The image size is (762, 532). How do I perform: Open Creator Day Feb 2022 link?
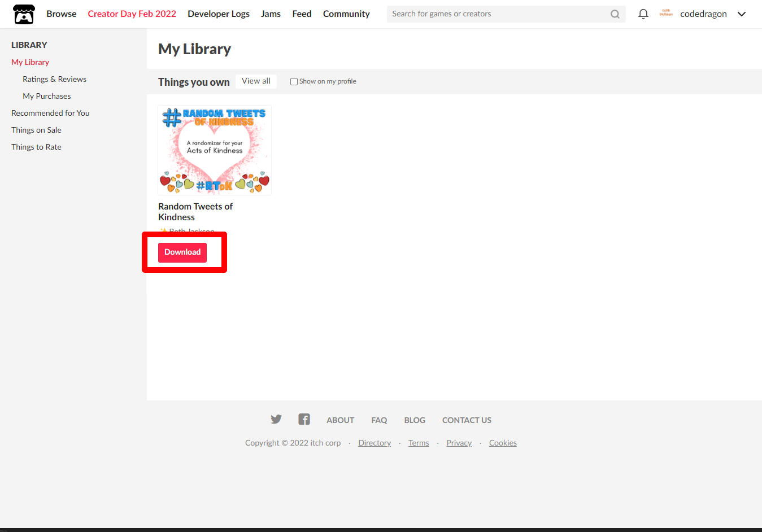coord(132,14)
